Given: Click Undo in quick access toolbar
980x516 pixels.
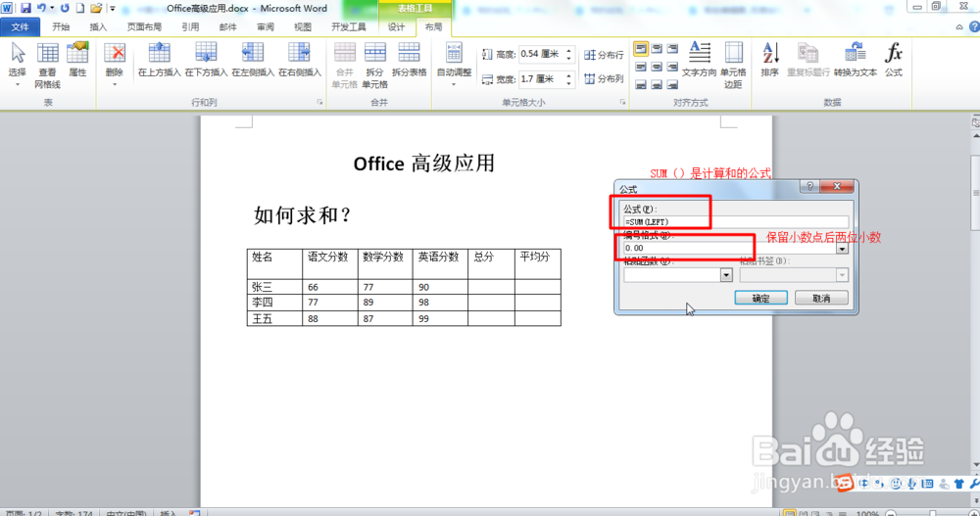Looking at the screenshot, I should [41, 8].
